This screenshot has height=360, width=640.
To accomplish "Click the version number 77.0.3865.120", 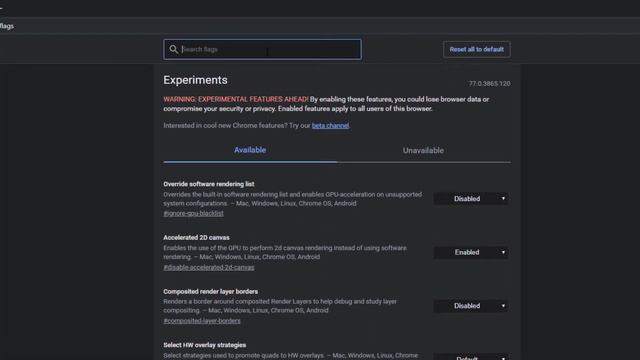I will tap(489, 83).
